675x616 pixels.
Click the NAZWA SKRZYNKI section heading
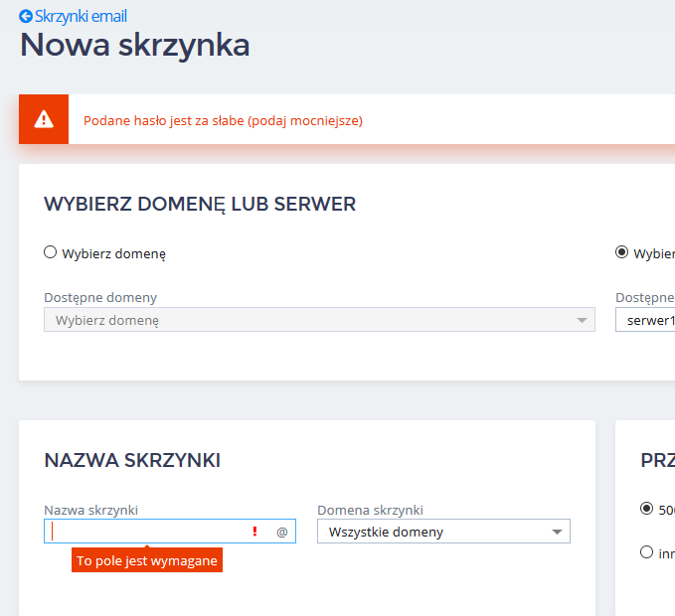point(132,460)
